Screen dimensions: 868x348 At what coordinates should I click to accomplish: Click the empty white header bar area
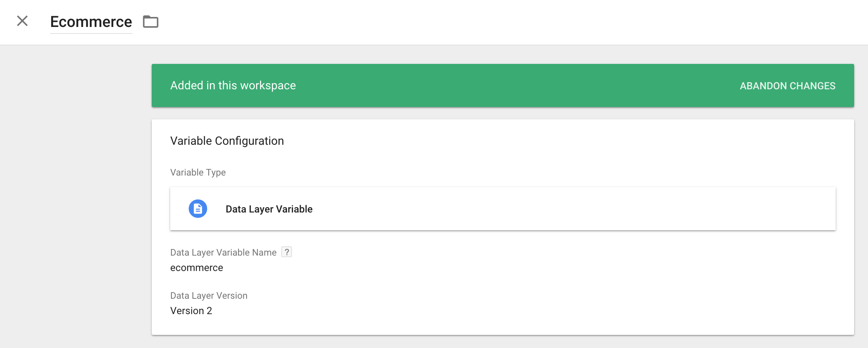pyautogui.click(x=501, y=22)
